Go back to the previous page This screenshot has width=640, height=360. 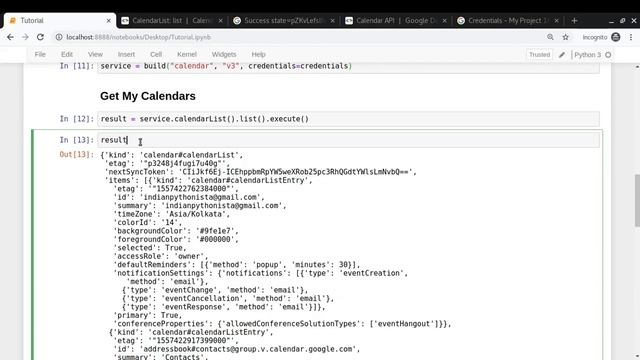point(10,37)
